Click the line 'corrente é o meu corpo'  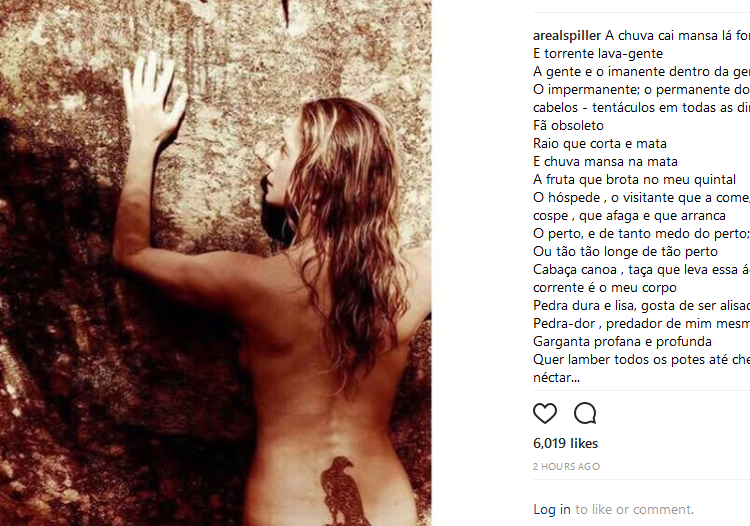click(605, 288)
